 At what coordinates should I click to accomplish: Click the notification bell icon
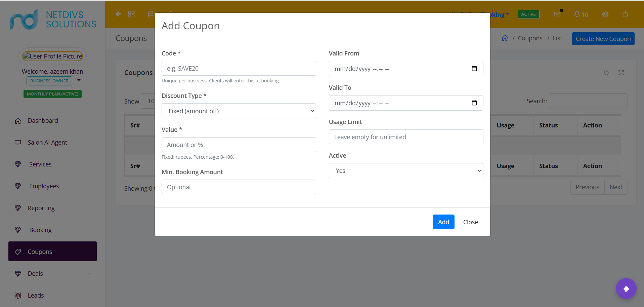[577, 14]
